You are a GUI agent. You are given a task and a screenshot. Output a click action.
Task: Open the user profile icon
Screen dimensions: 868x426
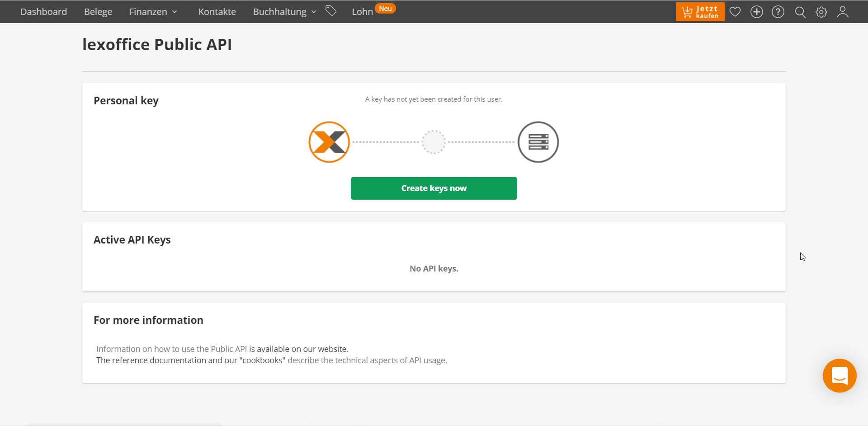843,12
